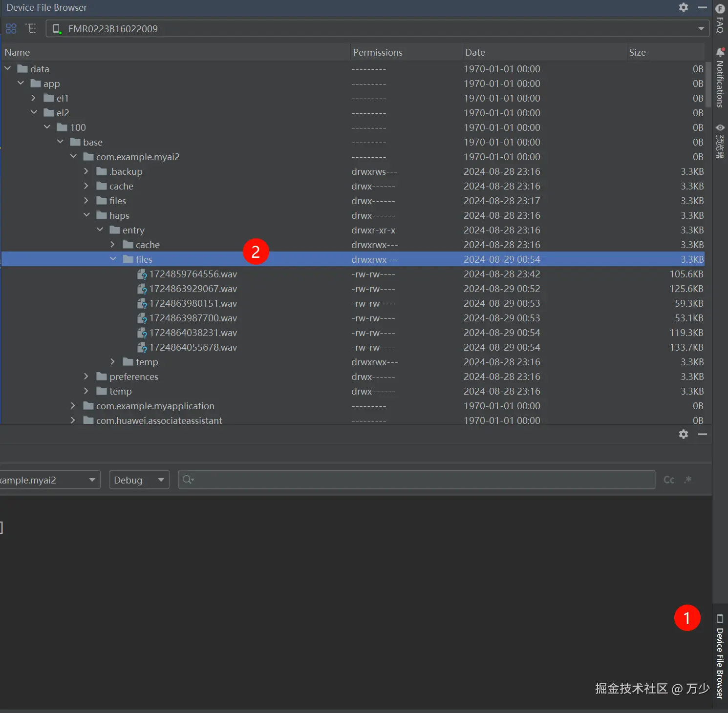This screenshot has height=713, width=728.
Task: Select file 1724859764556.wav
Action: (x=193, y=274)
